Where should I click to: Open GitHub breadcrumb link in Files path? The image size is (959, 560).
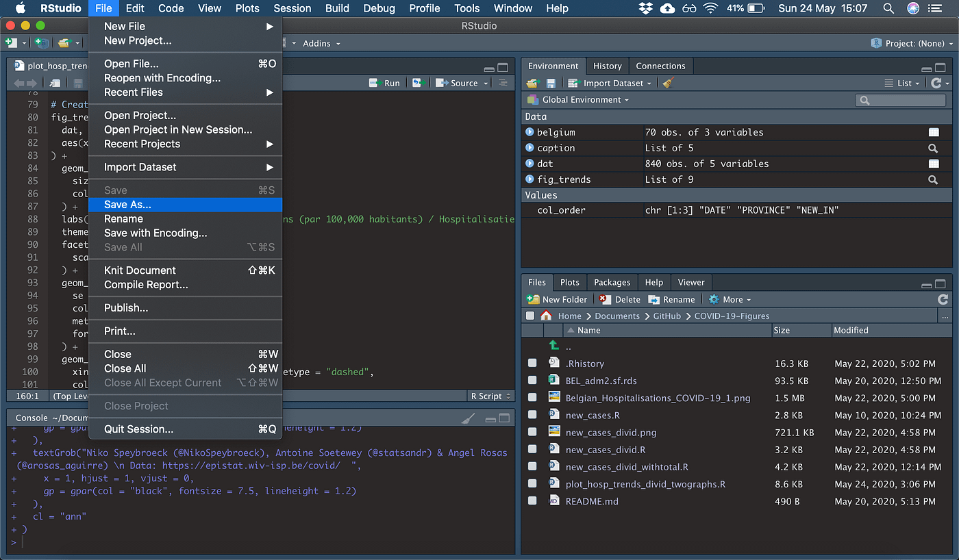pyautogui.click(x=667, y=316)
